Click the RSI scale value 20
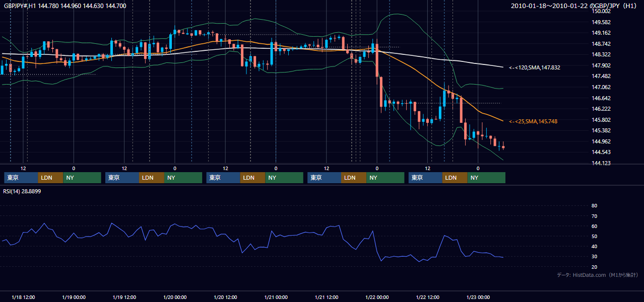 click(594, 267)
